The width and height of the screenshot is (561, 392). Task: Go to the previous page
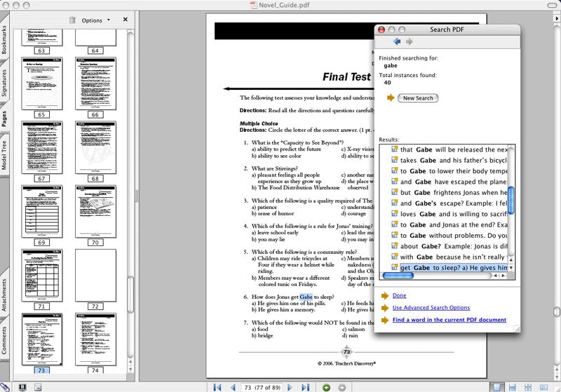coord(233,387)
